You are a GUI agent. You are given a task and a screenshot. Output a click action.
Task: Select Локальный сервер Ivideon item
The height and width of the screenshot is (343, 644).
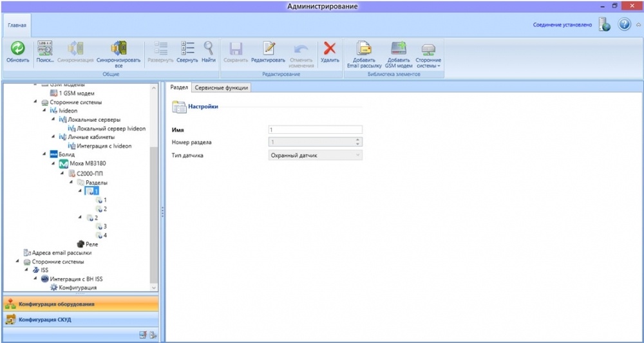tap(107, 129)
